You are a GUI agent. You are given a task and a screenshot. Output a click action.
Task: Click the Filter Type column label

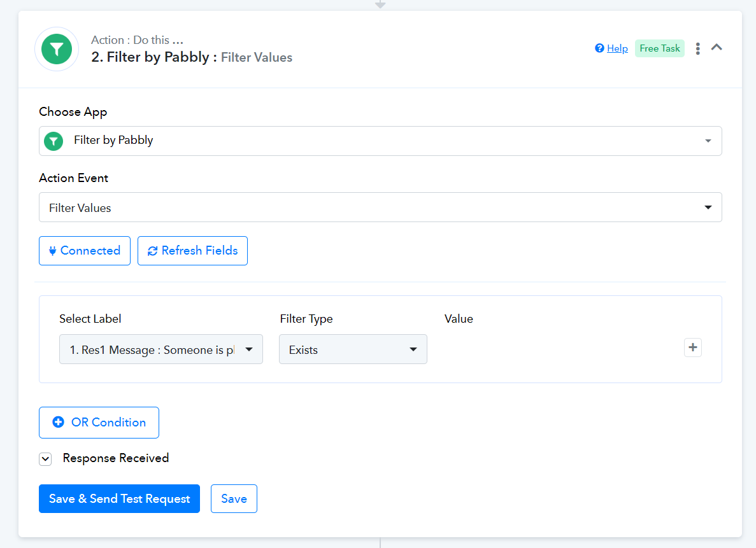click(306, 319)
